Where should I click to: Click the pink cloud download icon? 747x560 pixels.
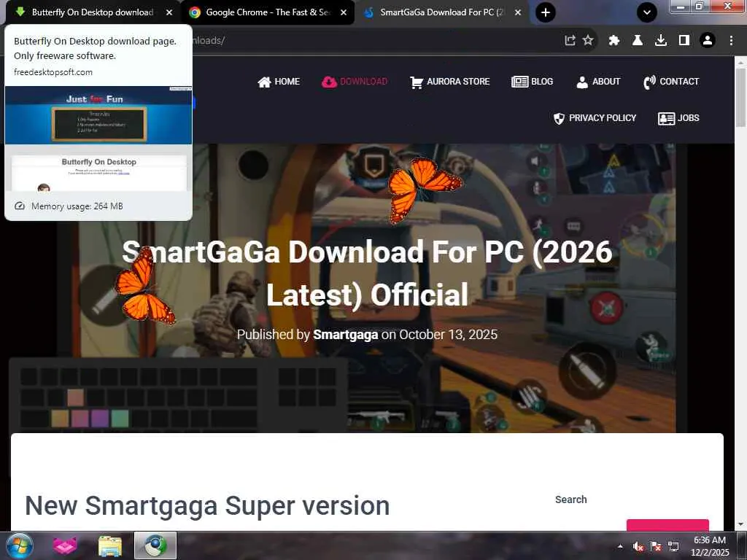329,82
